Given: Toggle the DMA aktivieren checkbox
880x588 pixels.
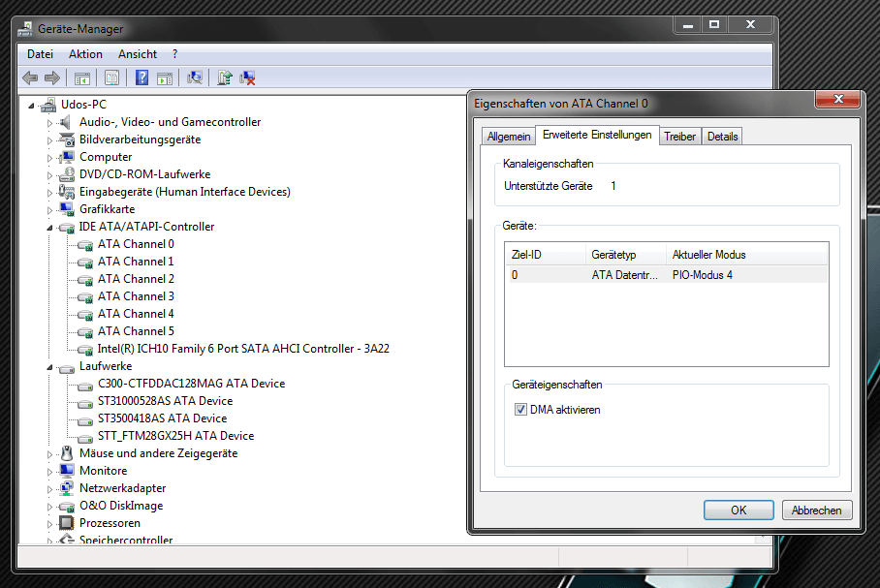Looking at the screenshot, I should pos(520,410).
